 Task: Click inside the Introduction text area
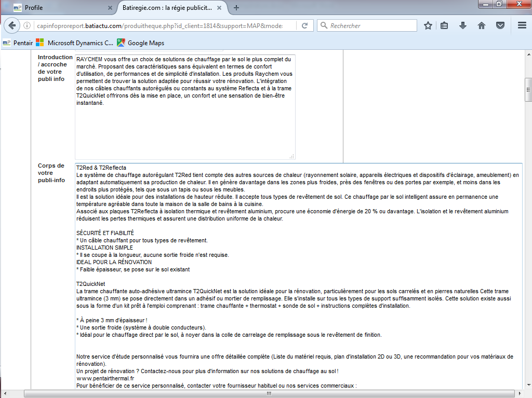click(185, 107)
